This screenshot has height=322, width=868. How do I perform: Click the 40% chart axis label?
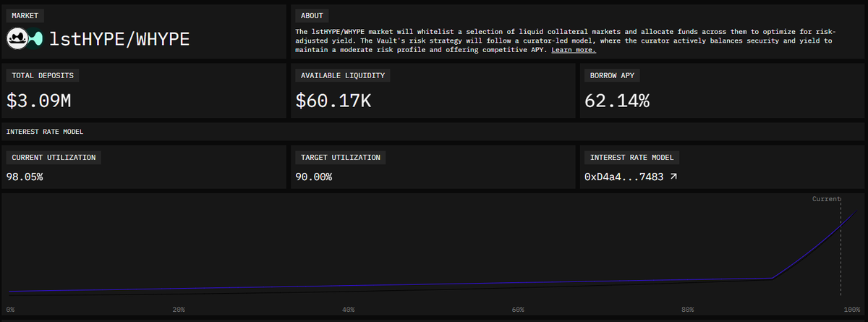click(x=348, y=310)
